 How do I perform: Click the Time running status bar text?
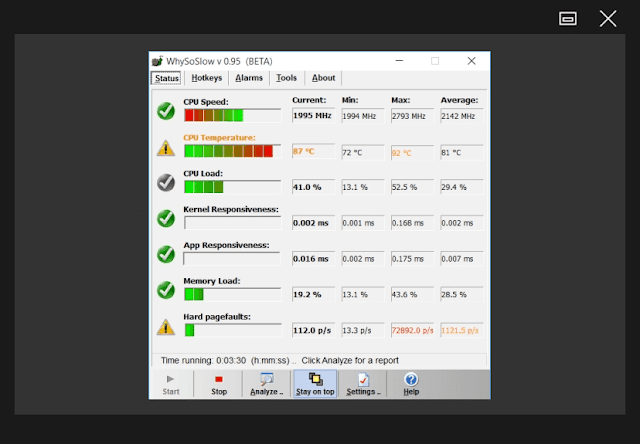tap(279, 361)
